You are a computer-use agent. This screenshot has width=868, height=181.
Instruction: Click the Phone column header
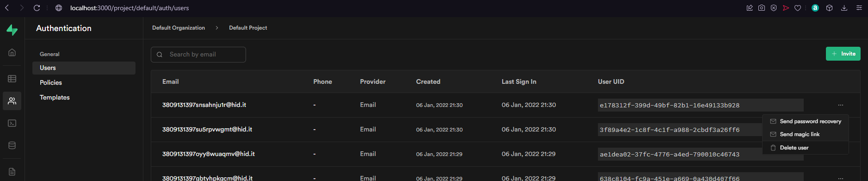(x=322, y=81)
